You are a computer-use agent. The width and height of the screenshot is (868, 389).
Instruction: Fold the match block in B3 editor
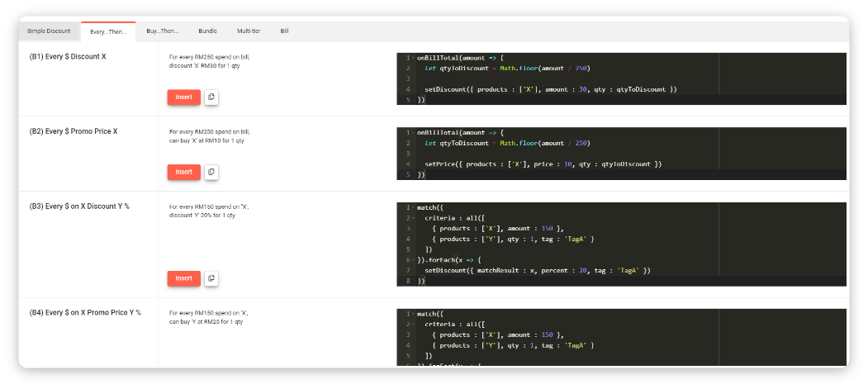(411, 207)
